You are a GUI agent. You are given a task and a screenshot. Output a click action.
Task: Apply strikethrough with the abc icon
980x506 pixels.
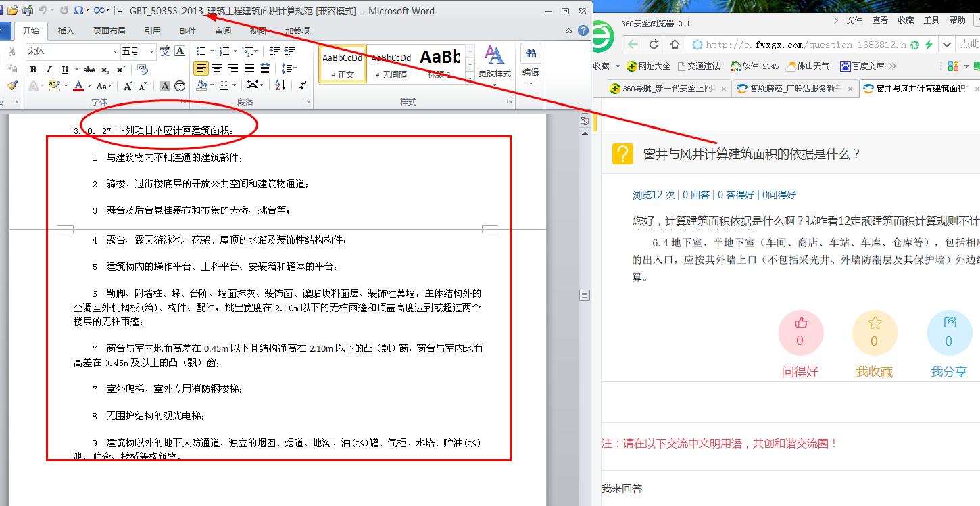tap(89, 69)
